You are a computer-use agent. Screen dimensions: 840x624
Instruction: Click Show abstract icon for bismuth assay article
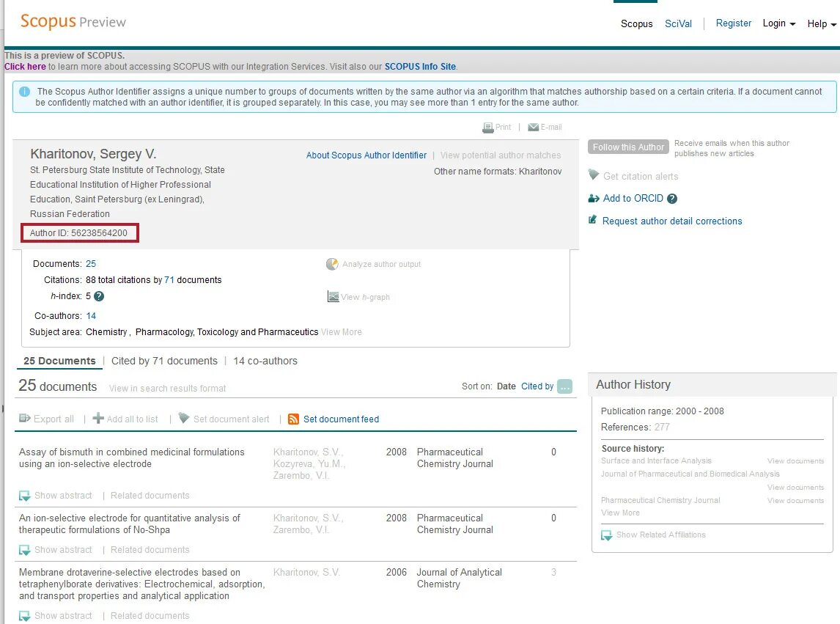pos(25,496)
